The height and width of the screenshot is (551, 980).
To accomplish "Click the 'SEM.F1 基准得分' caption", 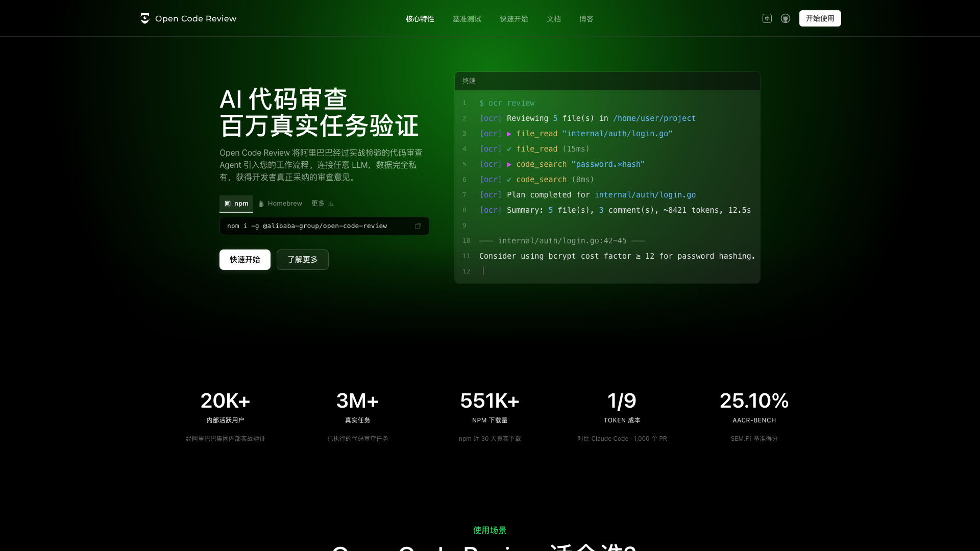I will (754, 439).
